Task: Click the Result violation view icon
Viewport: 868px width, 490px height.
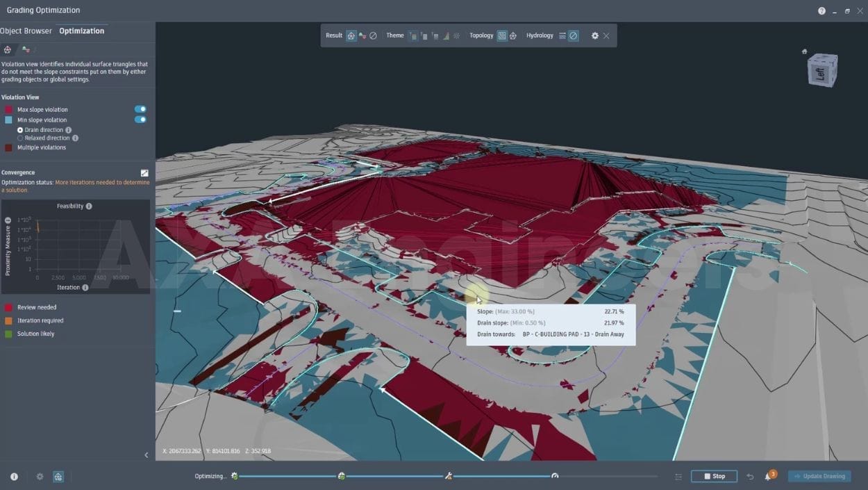Action: point(351,35)
